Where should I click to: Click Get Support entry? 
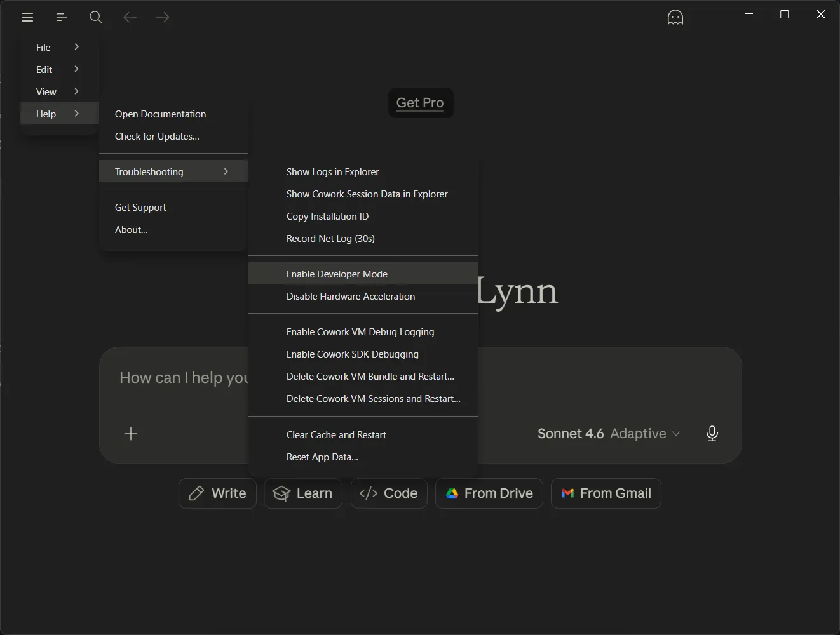coord(173,207)
